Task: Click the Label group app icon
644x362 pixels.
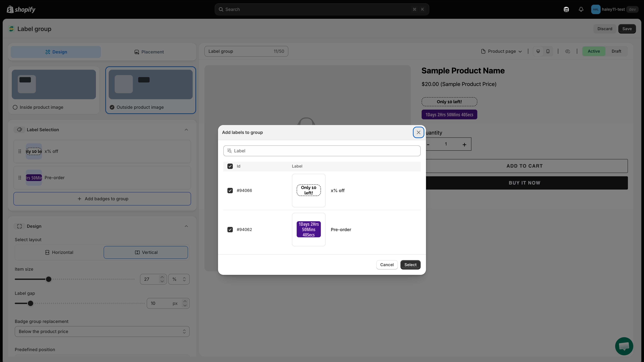Action: pyautogui.click(x=11, y=29)
